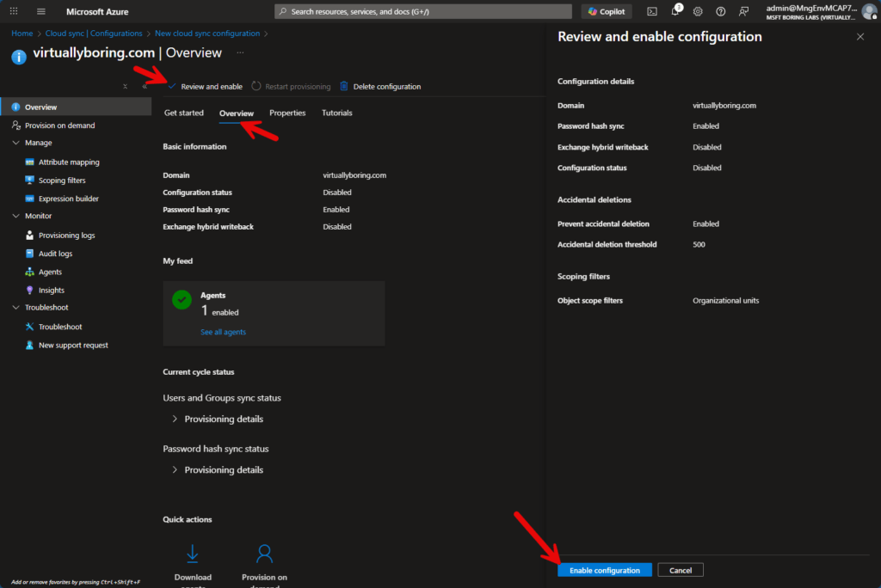This screenshot has width=881, height=588.
Task: Click 'Organizational units' scope filter value
Action: pos(725,301)
